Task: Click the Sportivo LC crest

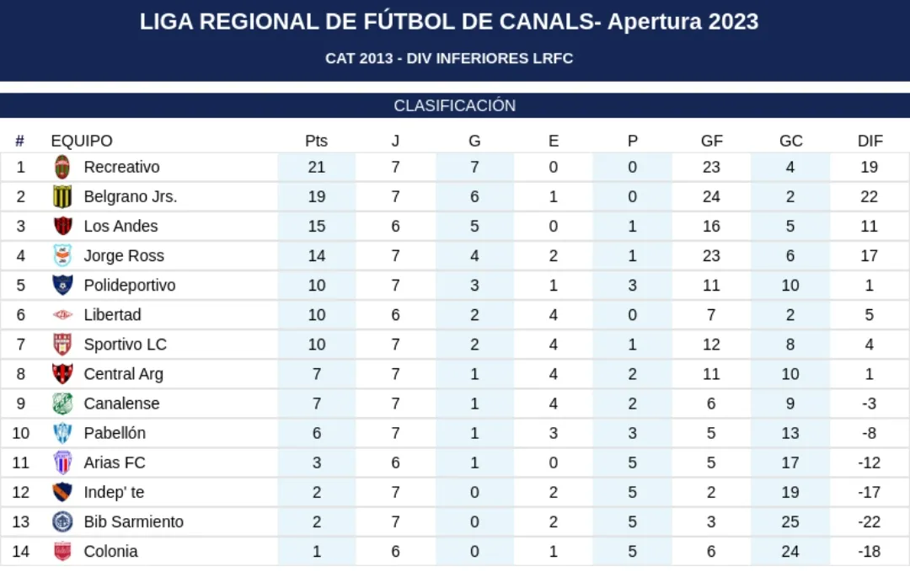Action: point(62,344)
